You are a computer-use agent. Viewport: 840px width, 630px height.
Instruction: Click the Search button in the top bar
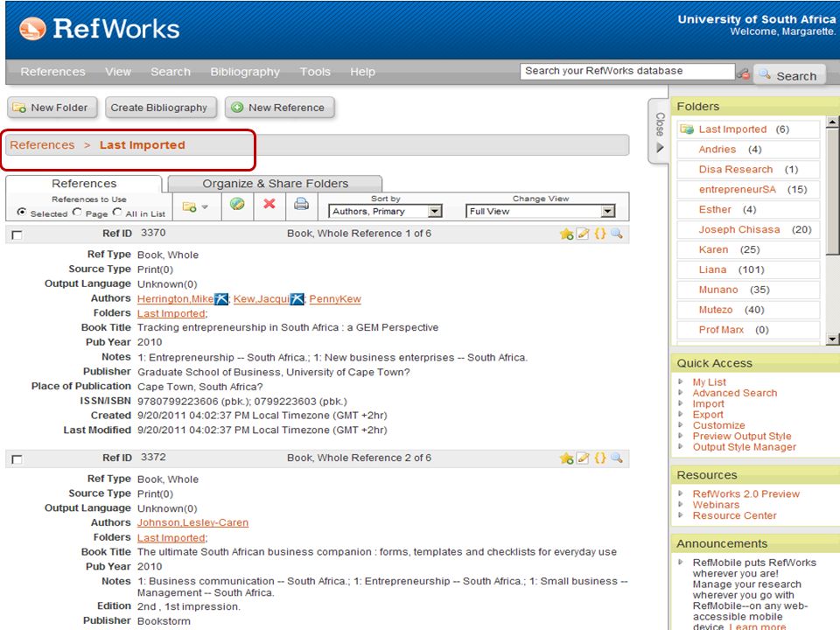[x=789, y=75]
